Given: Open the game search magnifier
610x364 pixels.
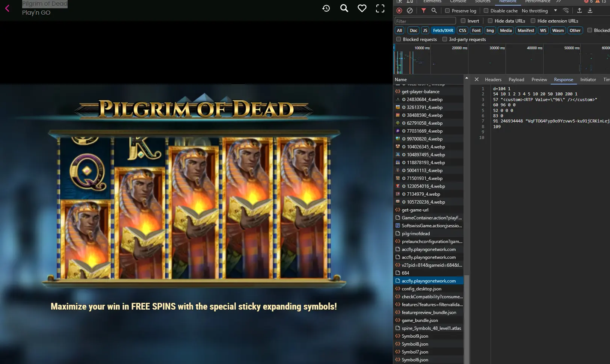Looking at the screenshot, I should pos(344,8).
